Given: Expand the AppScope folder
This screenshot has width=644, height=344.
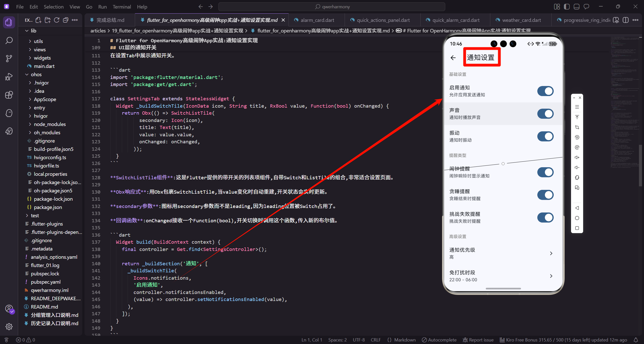Looking at the screenshot, I should pyautogui.click(x=50, y=99).
